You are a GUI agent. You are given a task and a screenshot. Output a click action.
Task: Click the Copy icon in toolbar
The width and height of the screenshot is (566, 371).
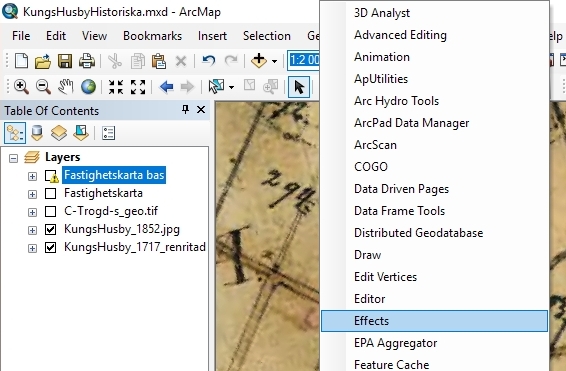137,61
